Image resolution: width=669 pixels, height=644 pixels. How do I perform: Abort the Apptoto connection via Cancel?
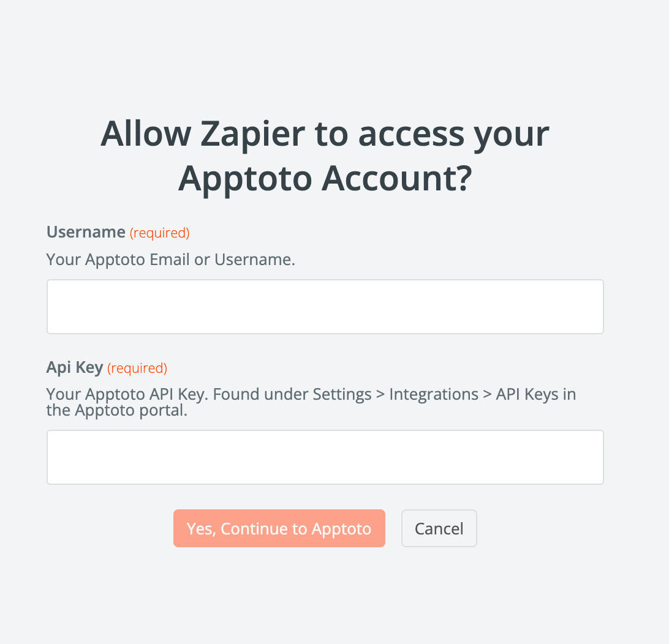[x=439, y=528]
